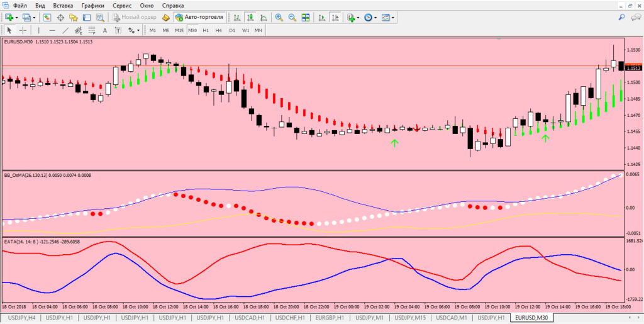Click the Новый ордер button
The image size is (644, 324).
135,18
